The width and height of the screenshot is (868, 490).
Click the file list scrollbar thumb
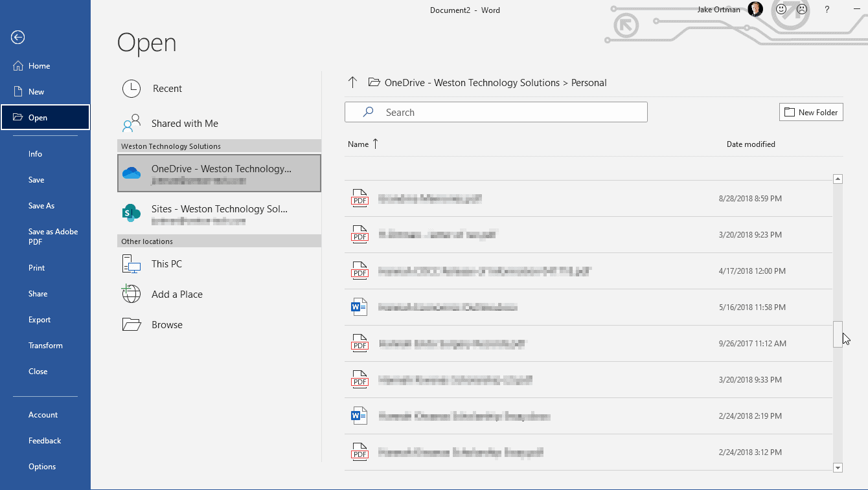[x=838, y=334]
